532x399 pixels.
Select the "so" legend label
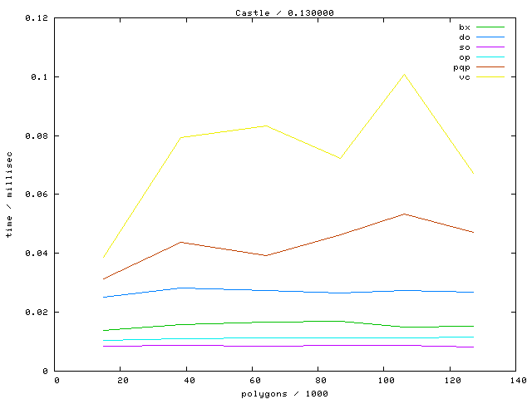coord(464,47)
